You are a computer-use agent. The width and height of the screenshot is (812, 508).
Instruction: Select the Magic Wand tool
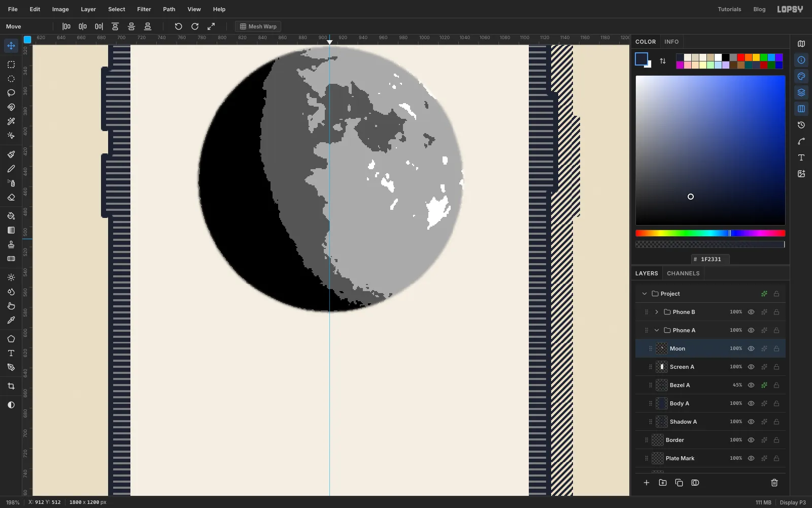pyautogui.click(x=11, y=121)
